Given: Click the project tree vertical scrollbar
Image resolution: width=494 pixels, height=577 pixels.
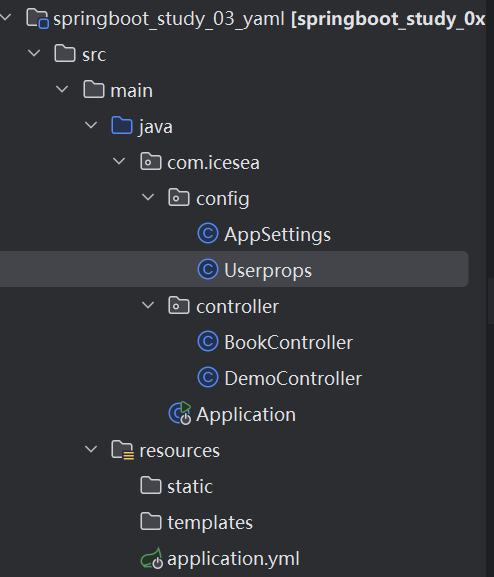Looking at the screenshot, I should click(x=490, y=301).
